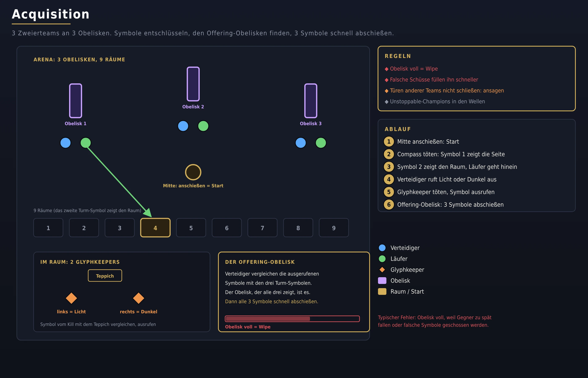Viewport: 588px width, 378px height.
Task: Click the Teppich box
Action: [105, 276]
